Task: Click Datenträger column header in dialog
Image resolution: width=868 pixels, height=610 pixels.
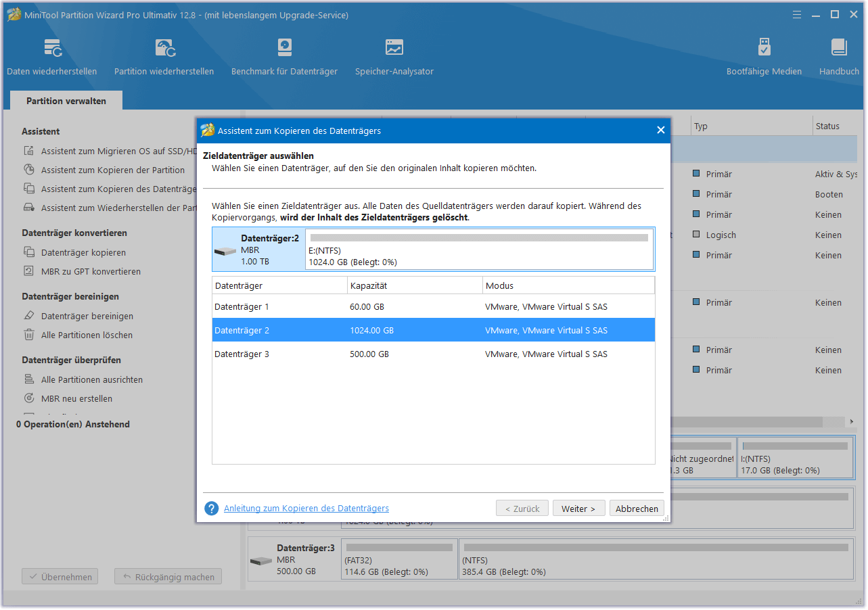Action: (x=279, y=285)
